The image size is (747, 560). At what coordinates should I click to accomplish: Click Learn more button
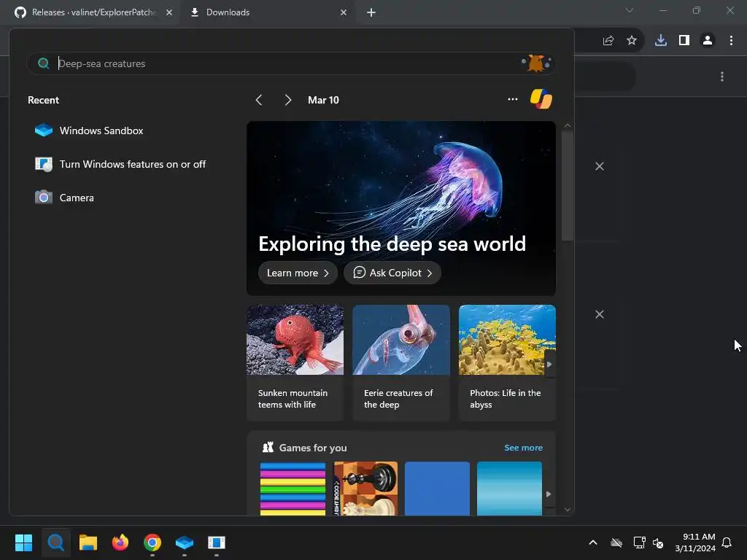298,273
